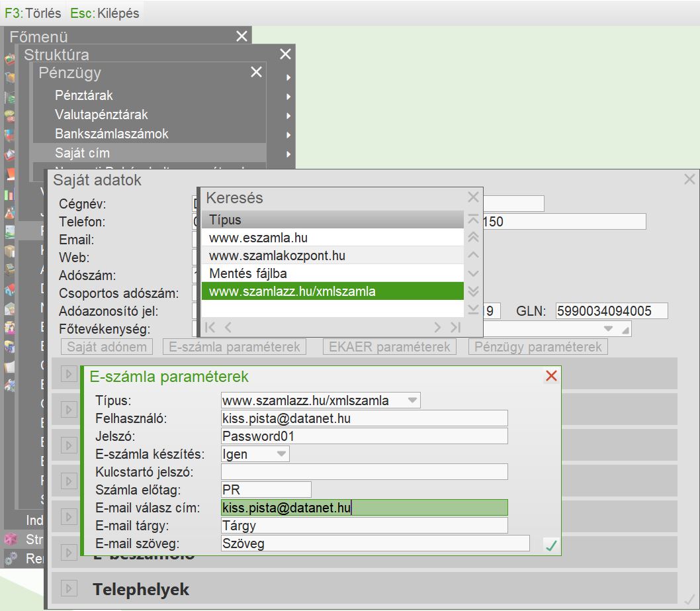This screenshot has width=700, height=611.
Task: Click the GLN field with 5990034094005
Action: tap(611, 311)
